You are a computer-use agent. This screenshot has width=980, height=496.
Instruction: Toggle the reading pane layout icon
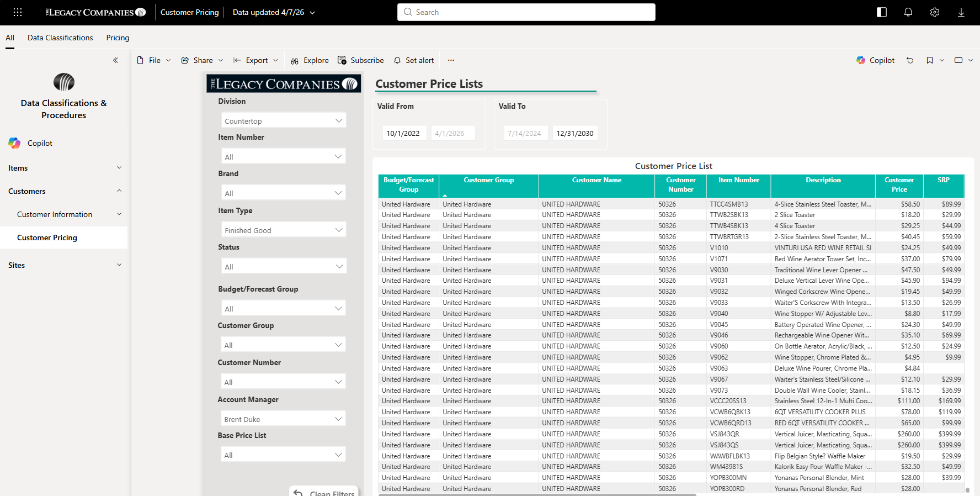(882, 12)
